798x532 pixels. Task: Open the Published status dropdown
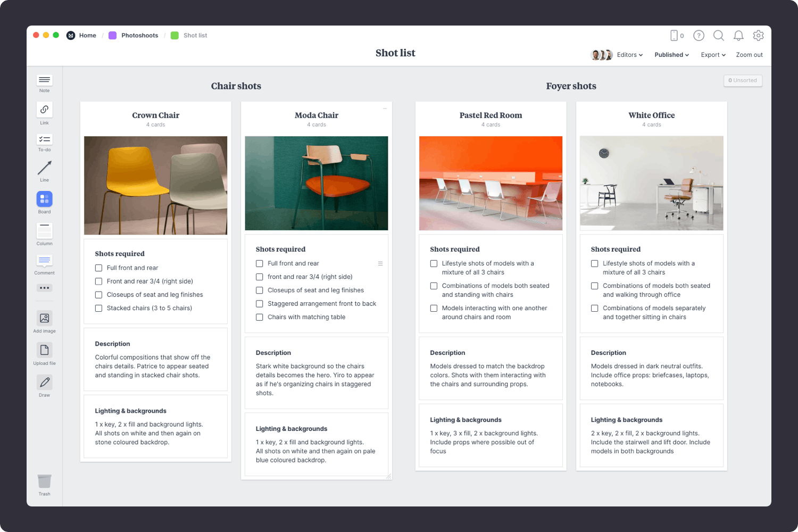pos(671,55)
